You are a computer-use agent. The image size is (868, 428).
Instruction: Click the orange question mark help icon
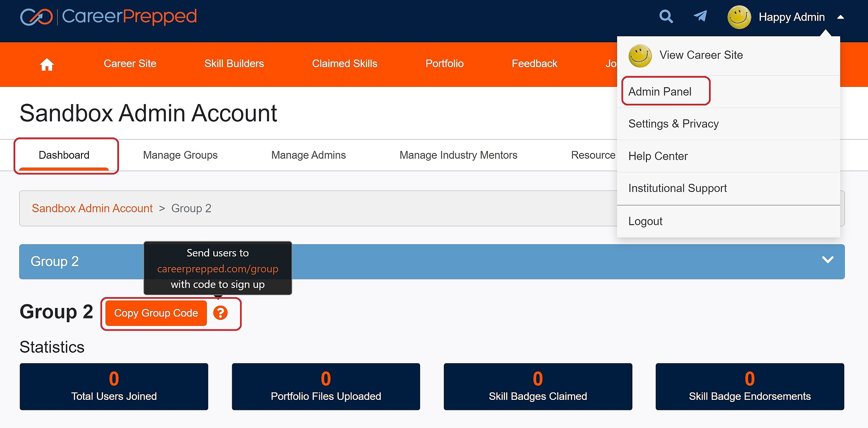coord(220,313)
